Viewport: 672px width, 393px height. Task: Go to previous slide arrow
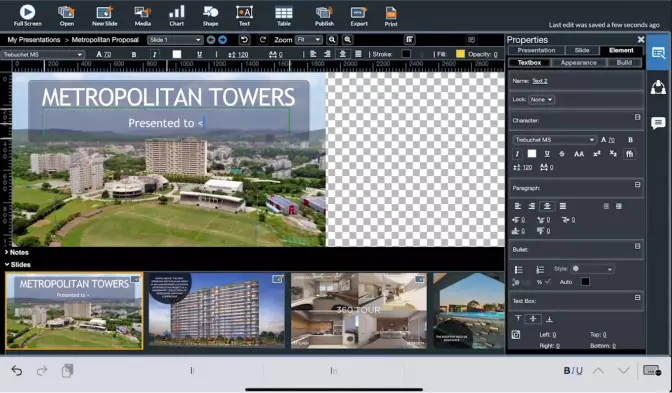(x=211, y=40)
